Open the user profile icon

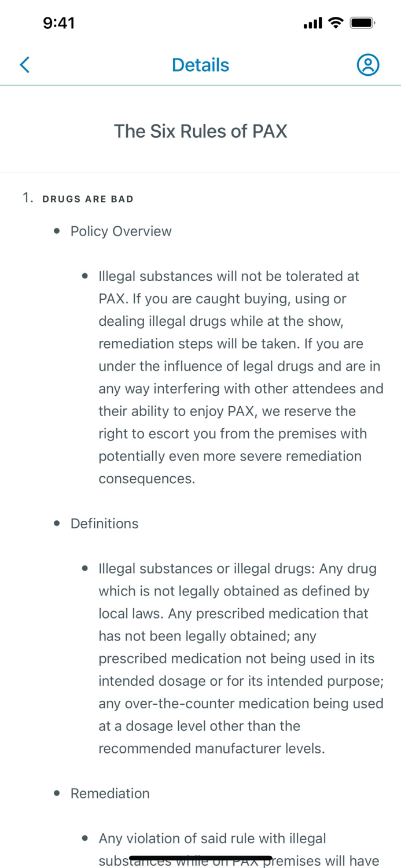click(367, 65)
